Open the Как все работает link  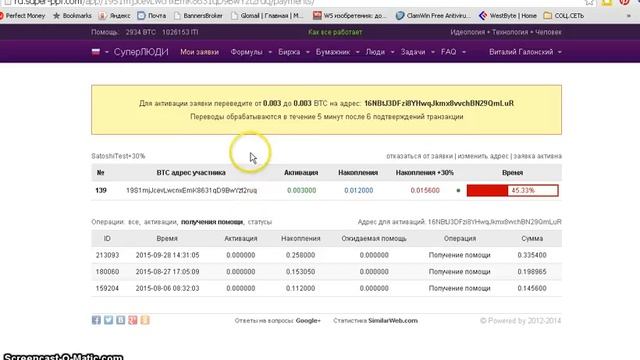(335, 32)
